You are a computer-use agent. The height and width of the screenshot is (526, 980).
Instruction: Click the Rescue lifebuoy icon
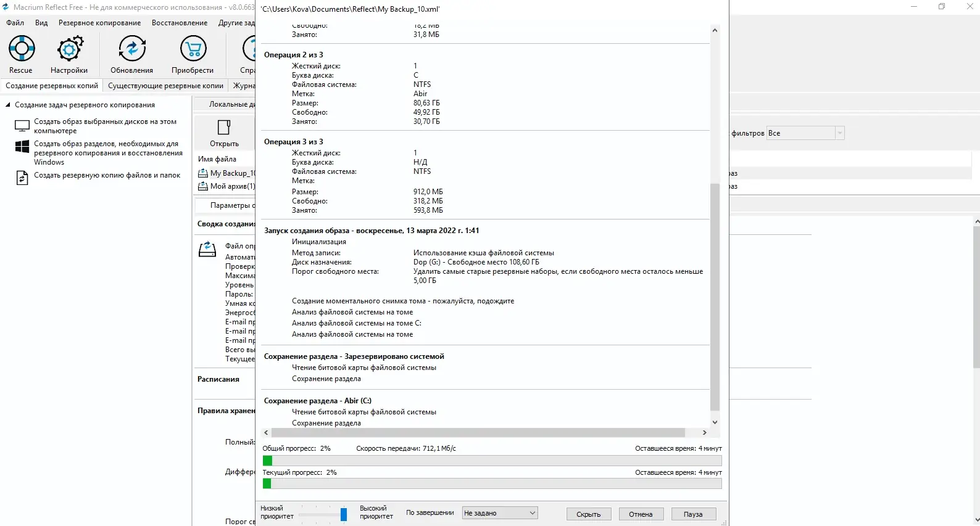(x=21, y=48)
